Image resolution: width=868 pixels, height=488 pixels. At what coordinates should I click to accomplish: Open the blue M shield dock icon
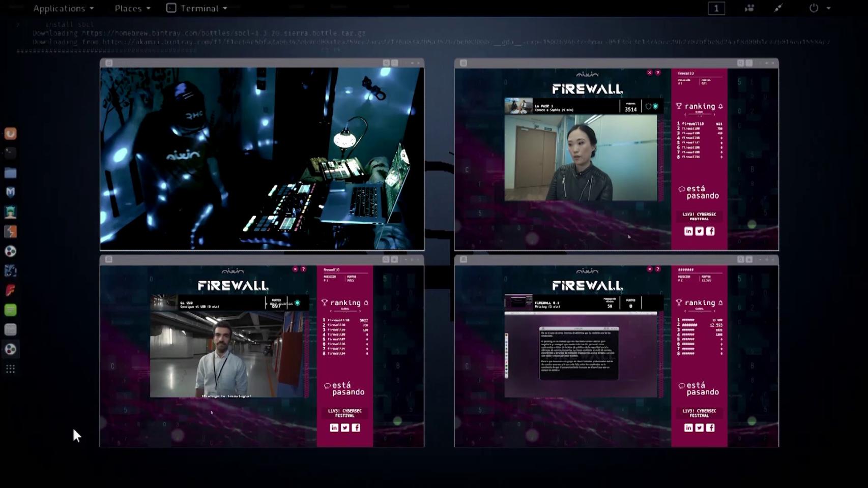[x=10, y=192]
